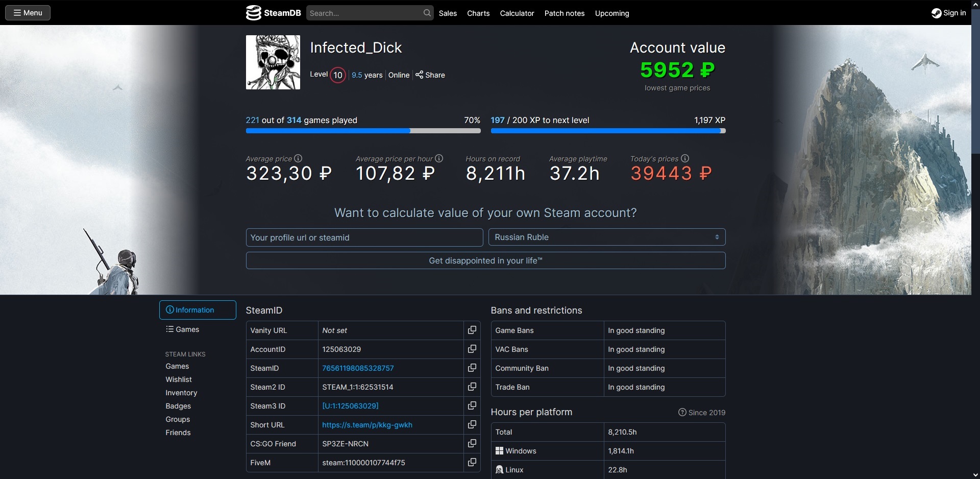Copy the SteamID value
The width and height of the screenshot is (980, 479).
pos(472,368)
